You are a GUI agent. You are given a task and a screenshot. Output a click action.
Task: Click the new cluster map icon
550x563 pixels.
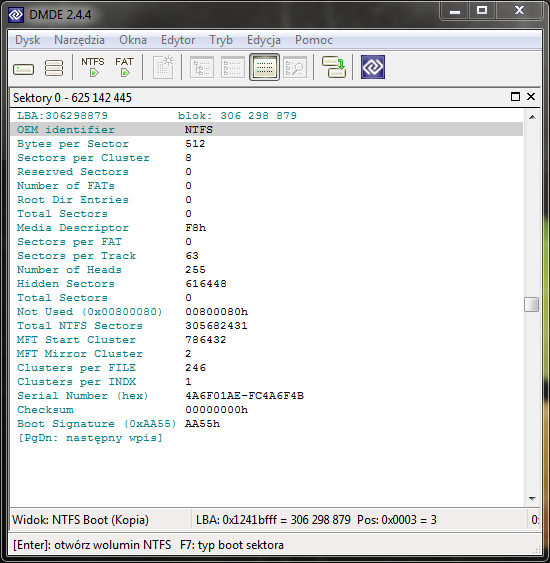click(163, 67)
